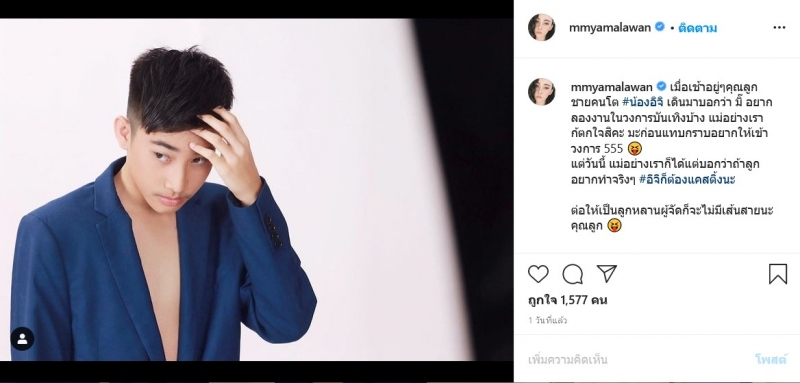800x383 pixels.
Task: Save the post with the bookmark icon
Action: [x=778, y=274]
